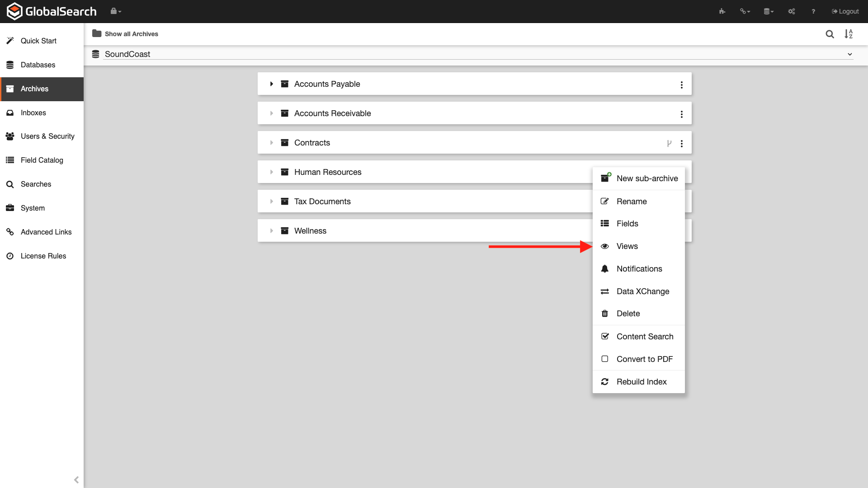Click the Tax Documents archive box icon
Viewport: 868px width, 488px height.
(x=284, y=202)
